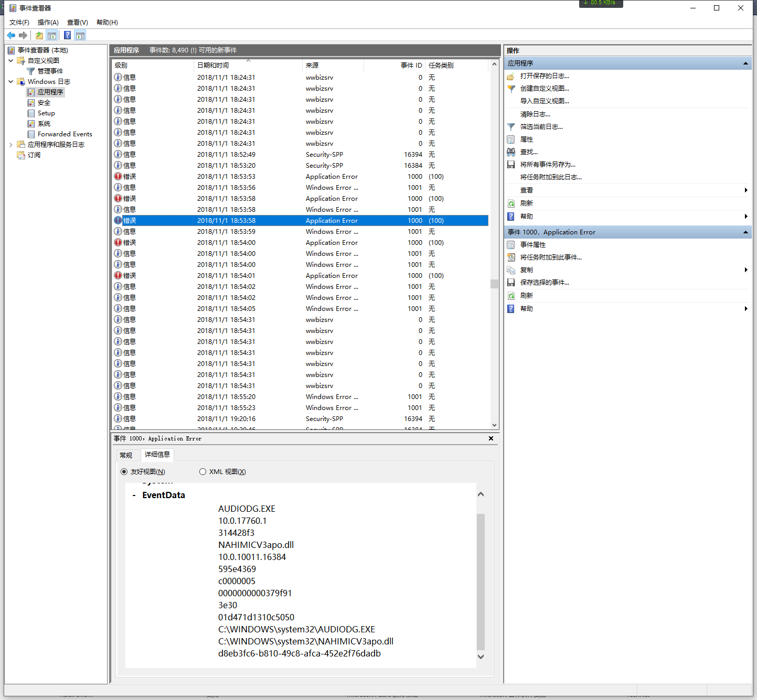The width and height of the screenshot is (757, 700).
Task: Click 刷新 icon in the 应用程序 actions section
Action: tap(511, 203)
